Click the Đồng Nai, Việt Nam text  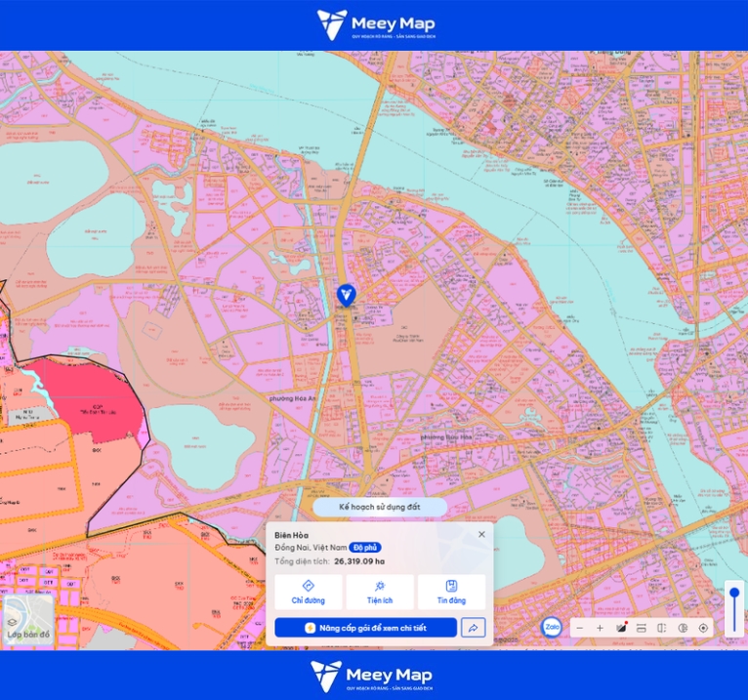[311, 548]
